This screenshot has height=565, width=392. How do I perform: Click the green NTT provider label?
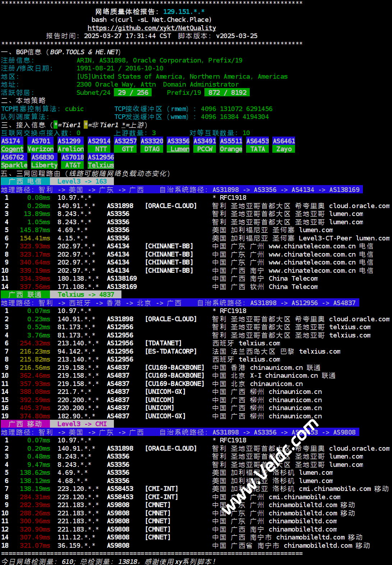[101, 149]
